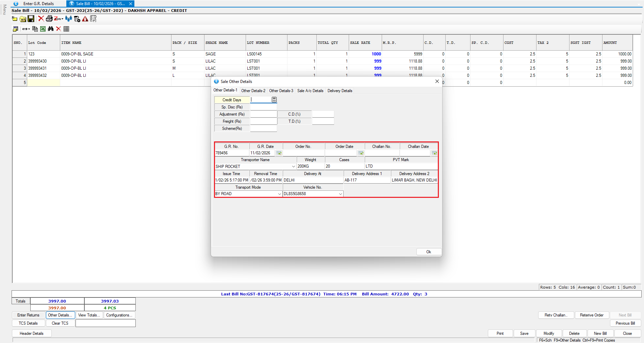Click Ok in Sale Other Details dialog
This screenshot has height=343, width=644.
[x=429, y=252]
